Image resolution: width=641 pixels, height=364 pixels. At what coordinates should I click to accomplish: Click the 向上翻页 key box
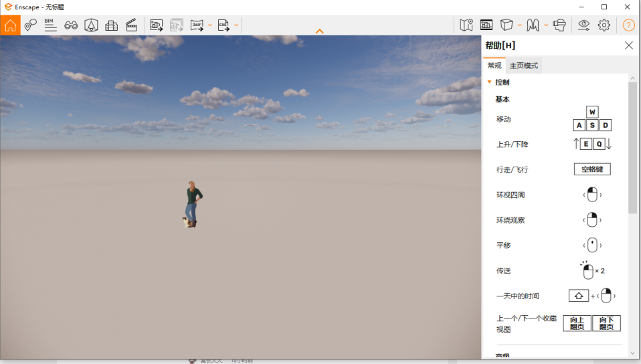tap(577, 323)
